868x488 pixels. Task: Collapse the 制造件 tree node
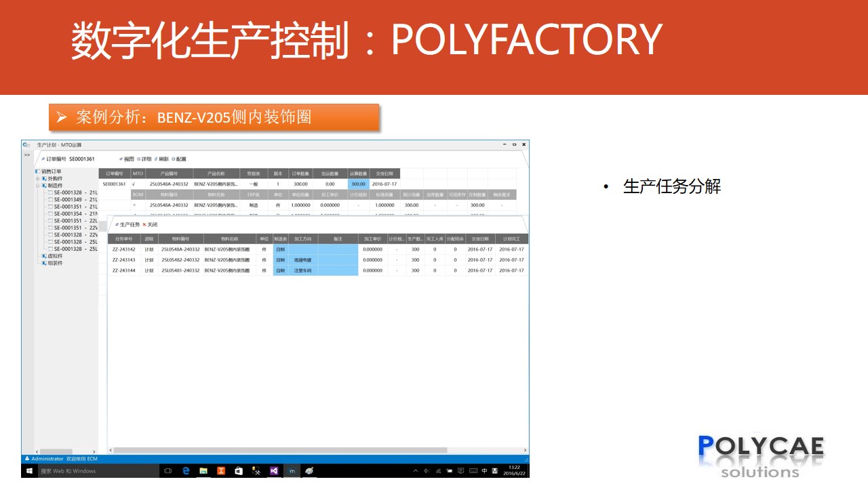click(x=38, y=185)
